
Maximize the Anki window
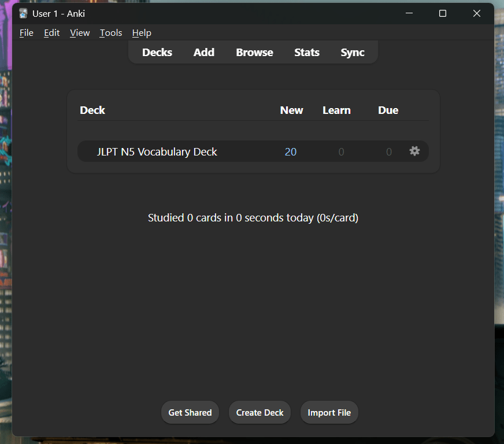pyautogui.click(x=443, y=13)
